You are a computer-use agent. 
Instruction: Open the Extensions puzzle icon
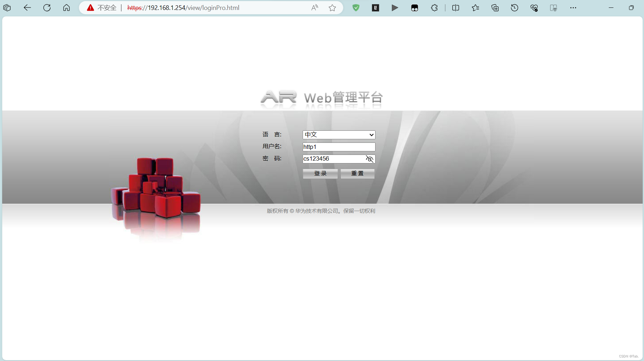click(x=434, y=8)
